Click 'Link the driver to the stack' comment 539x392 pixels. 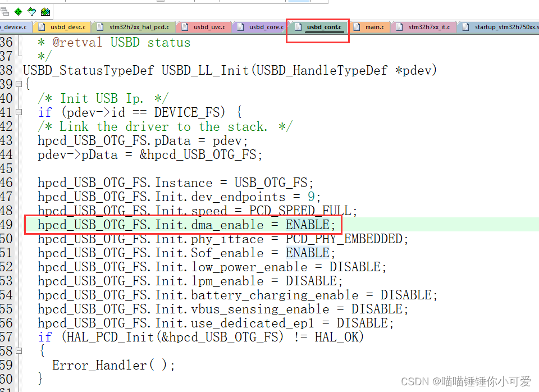coord(165,126)
